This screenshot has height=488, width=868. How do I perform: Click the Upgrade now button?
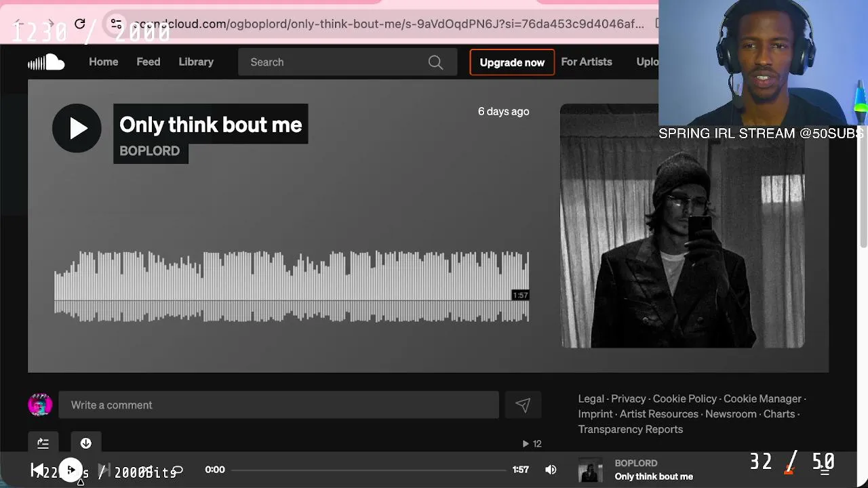(x=512, y=62)
